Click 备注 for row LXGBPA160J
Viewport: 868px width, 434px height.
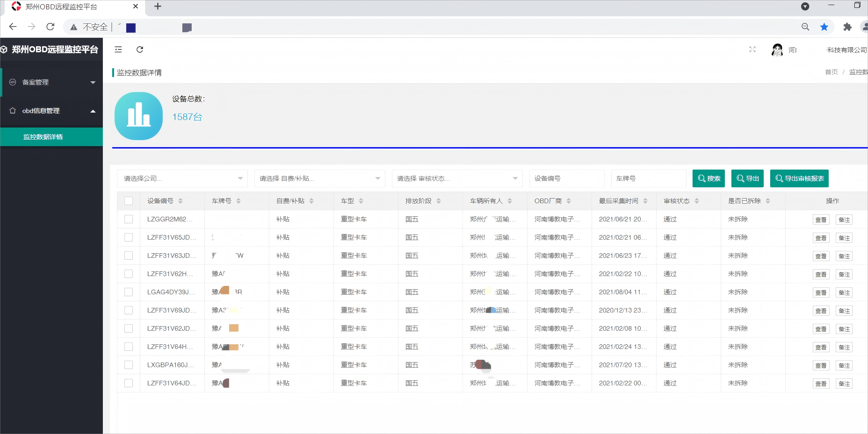844,365
